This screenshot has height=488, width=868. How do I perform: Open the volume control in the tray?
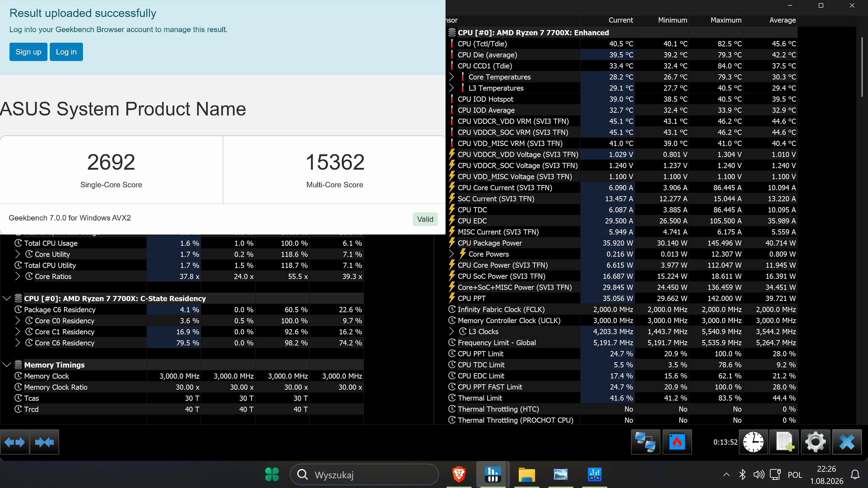[x=759, y=475]
